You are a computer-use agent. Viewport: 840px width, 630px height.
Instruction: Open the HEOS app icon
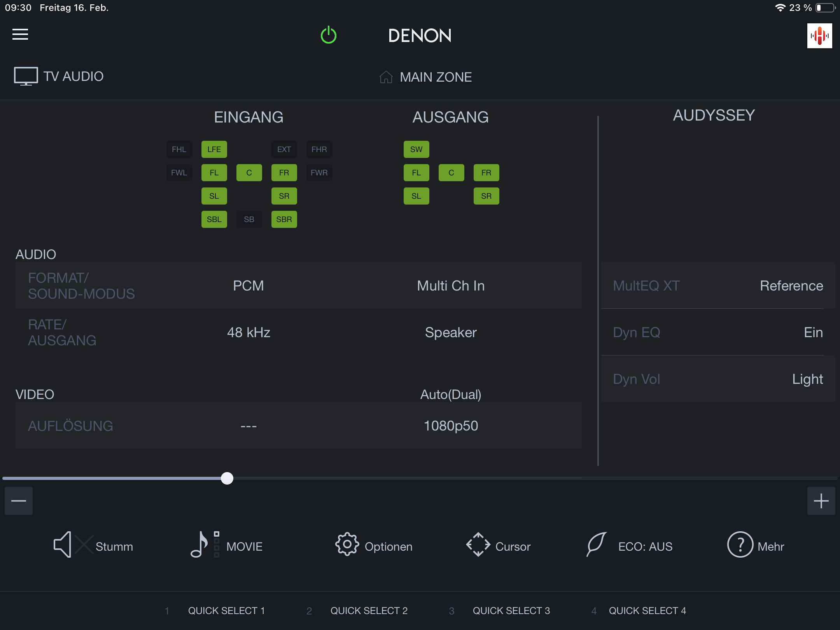coord(819,36)
